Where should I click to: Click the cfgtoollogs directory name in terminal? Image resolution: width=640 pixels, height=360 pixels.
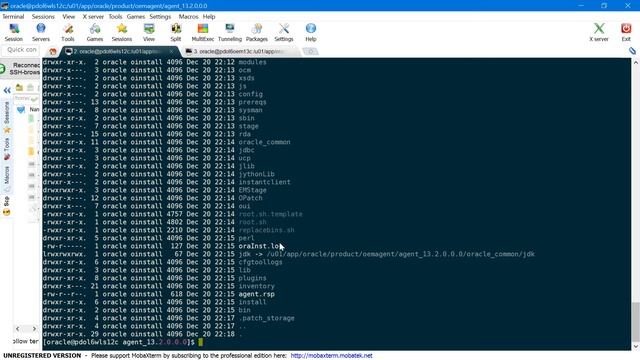click(260, 262)
